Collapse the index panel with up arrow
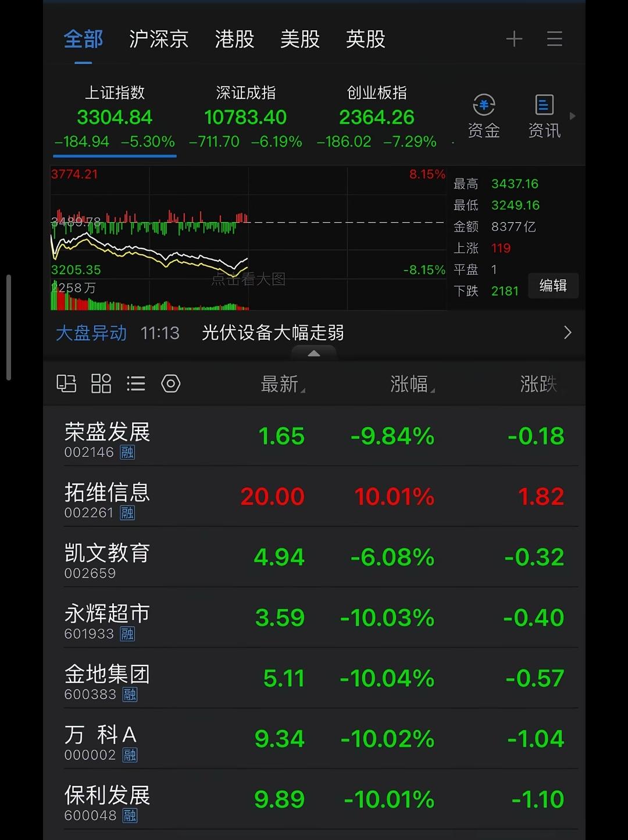 coord(313,353)
